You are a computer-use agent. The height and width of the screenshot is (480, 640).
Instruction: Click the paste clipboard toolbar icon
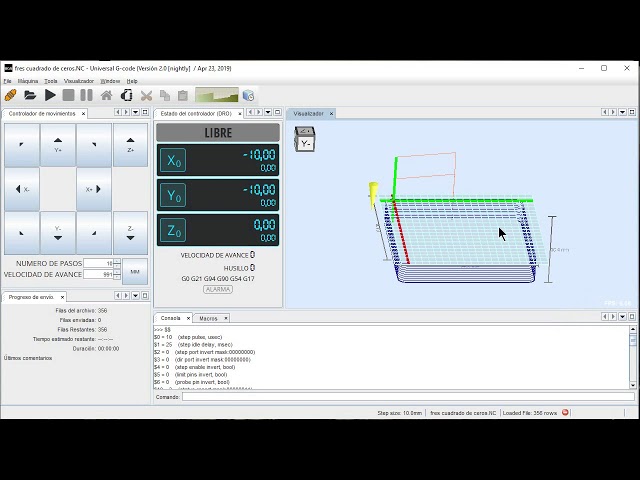(182, 96)
